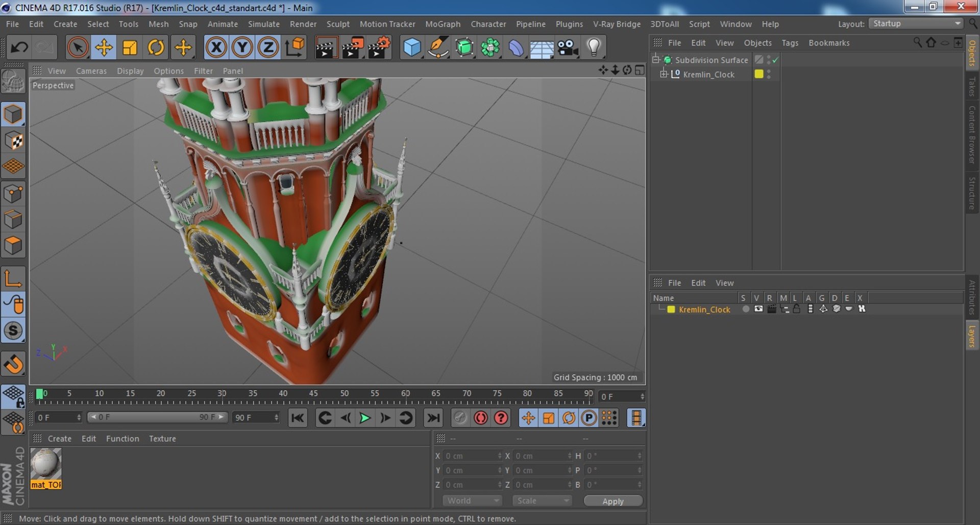Open the spline Pen tool
The image size is (980, 525).
438,47
